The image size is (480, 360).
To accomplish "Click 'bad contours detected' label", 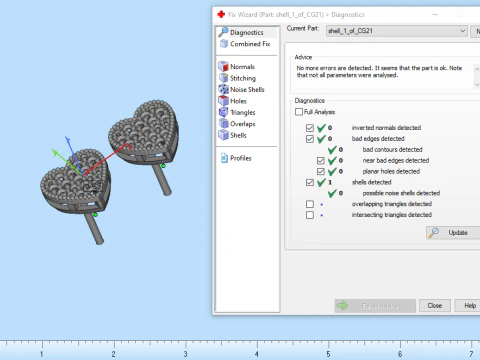I will coord(392,150).
